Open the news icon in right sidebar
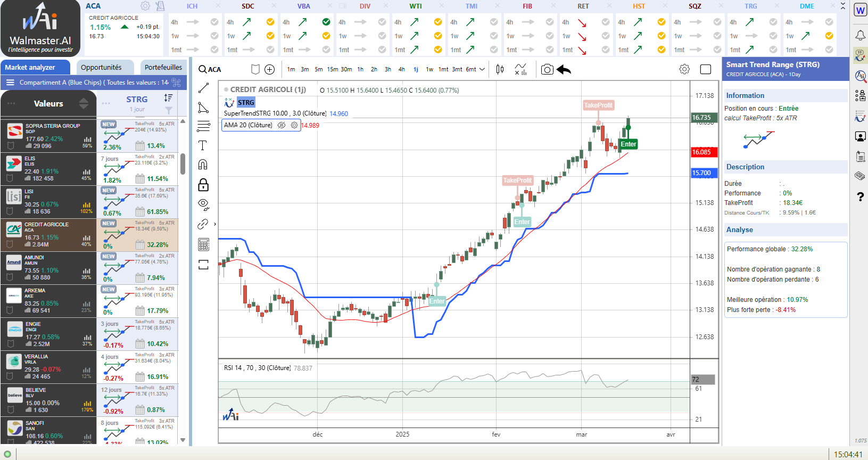 click(x=860, y=175)
